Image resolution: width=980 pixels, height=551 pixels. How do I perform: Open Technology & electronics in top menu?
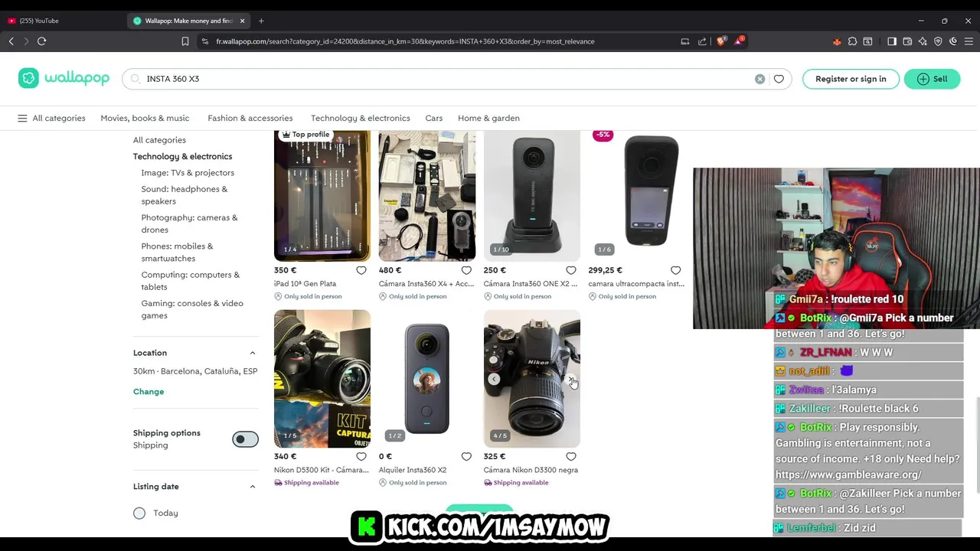click(x=361, y=118)
